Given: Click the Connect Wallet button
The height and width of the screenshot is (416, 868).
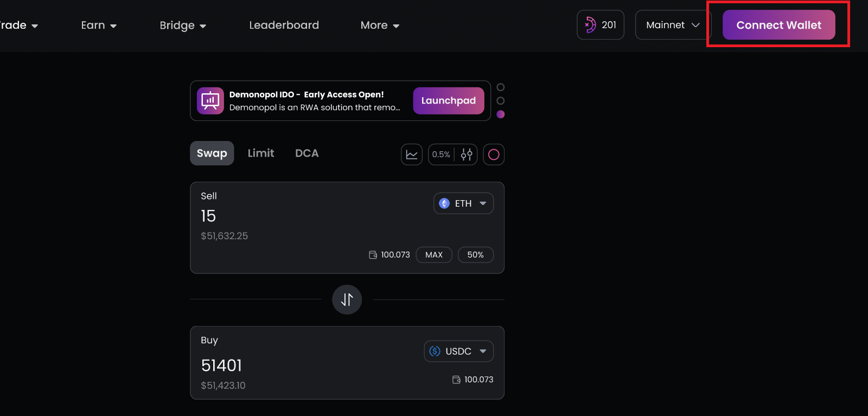Looking at the screenshot, I should 778,25.
